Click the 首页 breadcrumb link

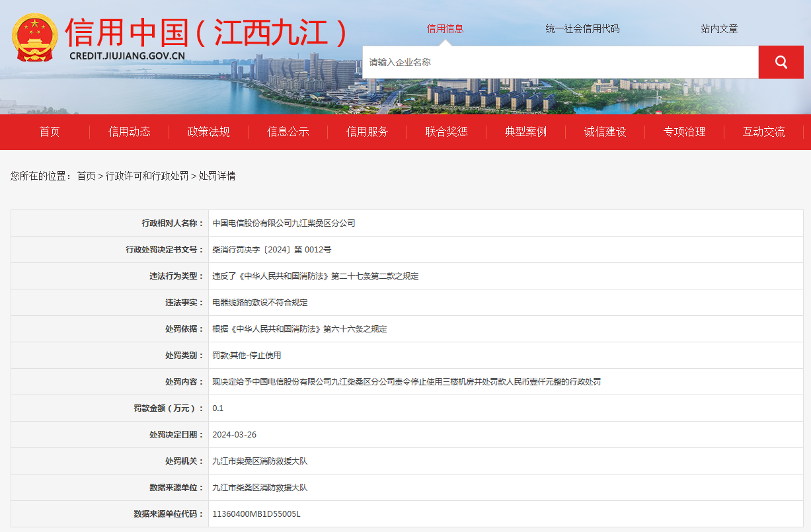coord(86,176)
